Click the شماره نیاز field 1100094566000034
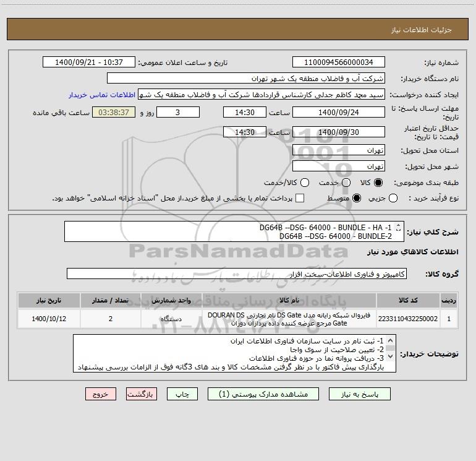Viewport: 476px width, 461px height. 339,62
